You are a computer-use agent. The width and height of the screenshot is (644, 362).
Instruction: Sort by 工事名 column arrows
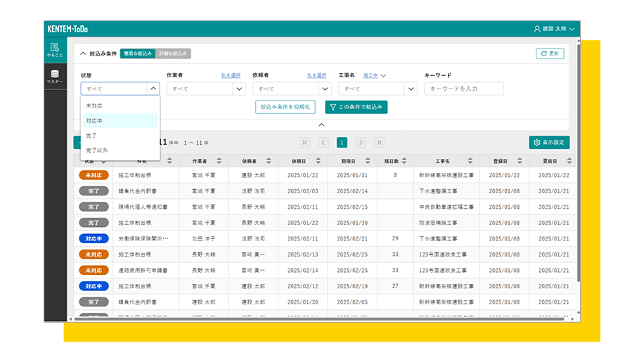tap(470, 161)
